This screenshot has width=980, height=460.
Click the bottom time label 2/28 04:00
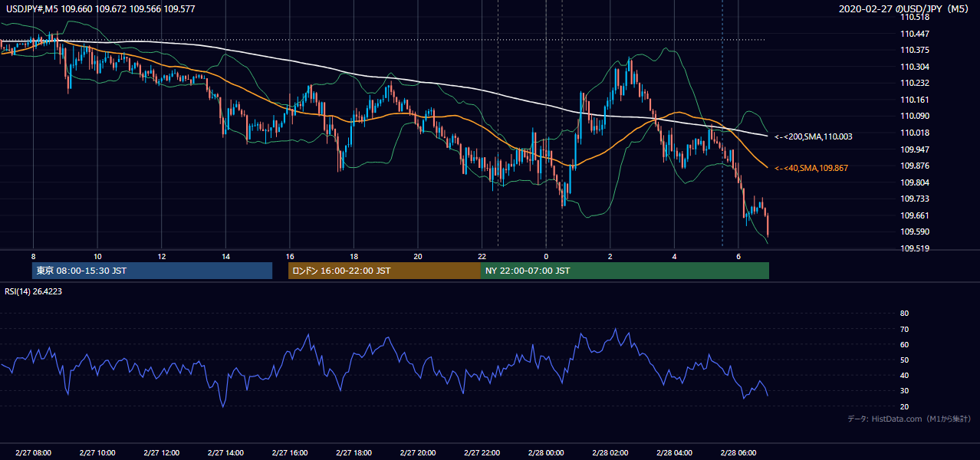(674, 453)
